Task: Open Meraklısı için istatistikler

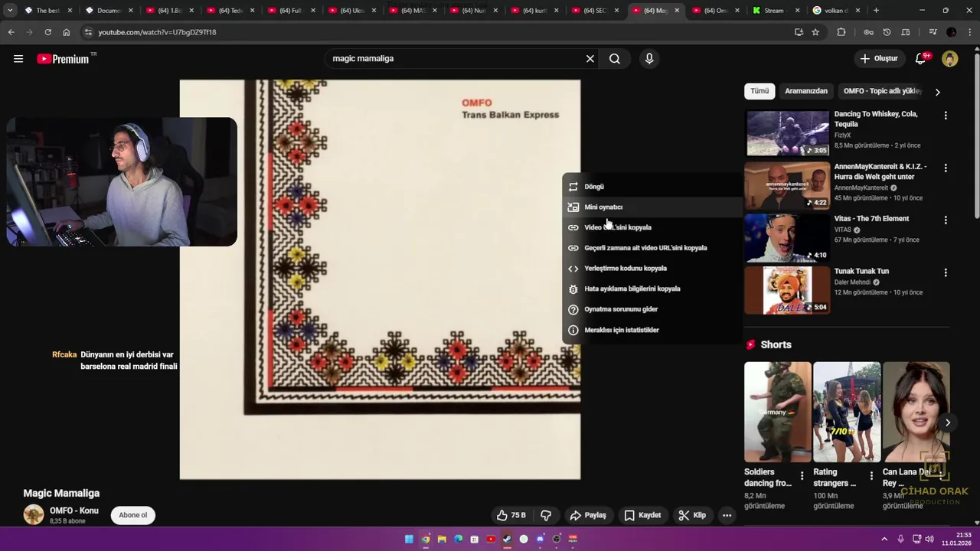Action: (652, 330)
